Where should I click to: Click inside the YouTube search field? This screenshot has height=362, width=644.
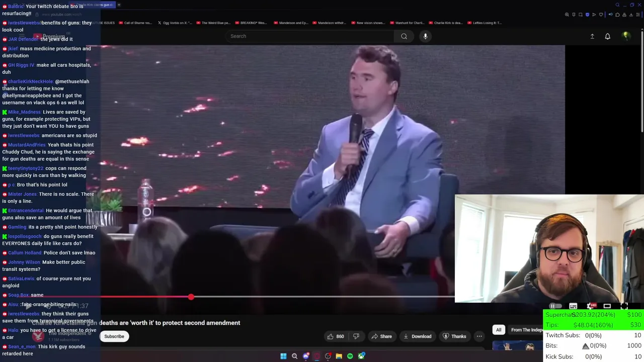[309, 36]
